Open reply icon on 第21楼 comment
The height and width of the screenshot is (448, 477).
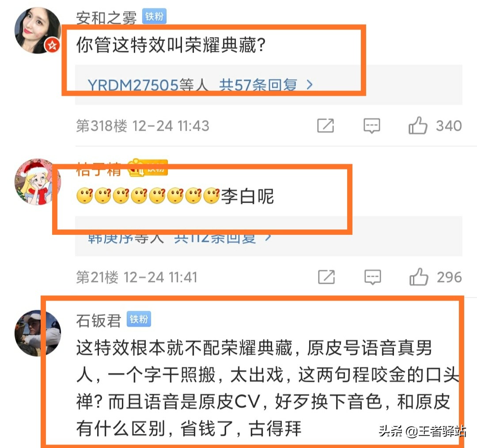[x=373, y=277]
